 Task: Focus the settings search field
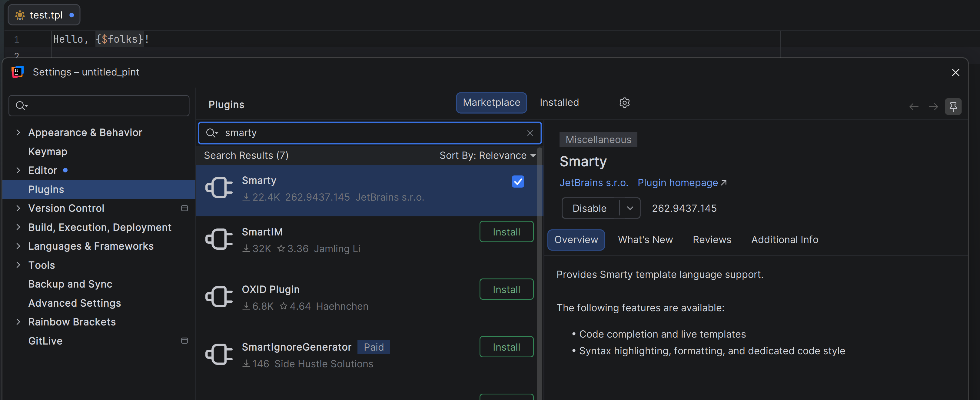(99, 106)
